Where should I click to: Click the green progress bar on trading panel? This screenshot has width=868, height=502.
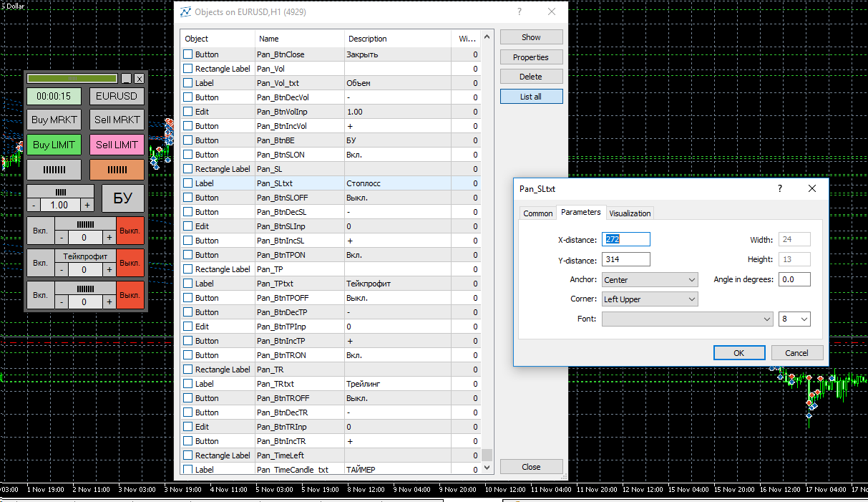click(72, 79)
